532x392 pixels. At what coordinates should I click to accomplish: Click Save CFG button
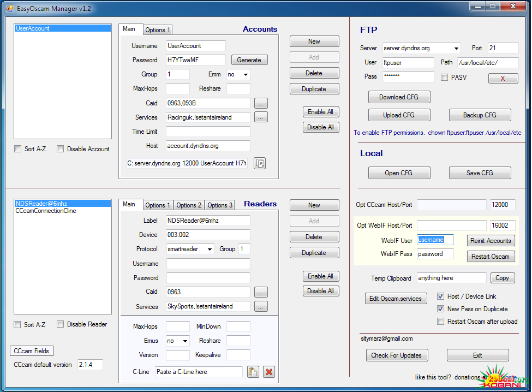pyautogui.click(x=480, y=173)
